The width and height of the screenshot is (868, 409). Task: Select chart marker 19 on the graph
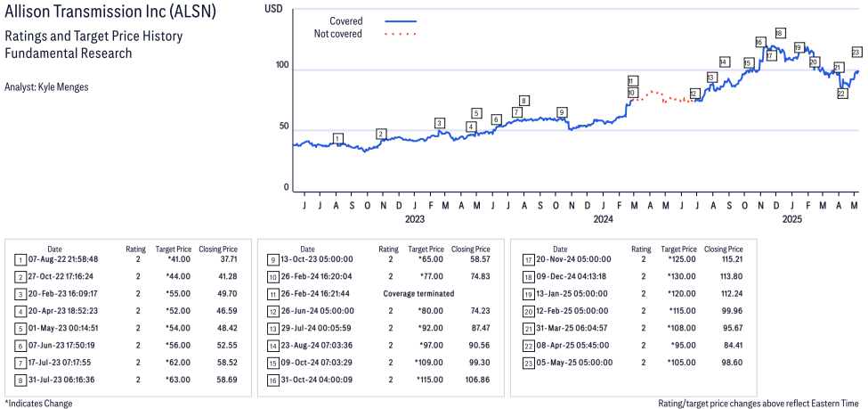click(799, 47)
